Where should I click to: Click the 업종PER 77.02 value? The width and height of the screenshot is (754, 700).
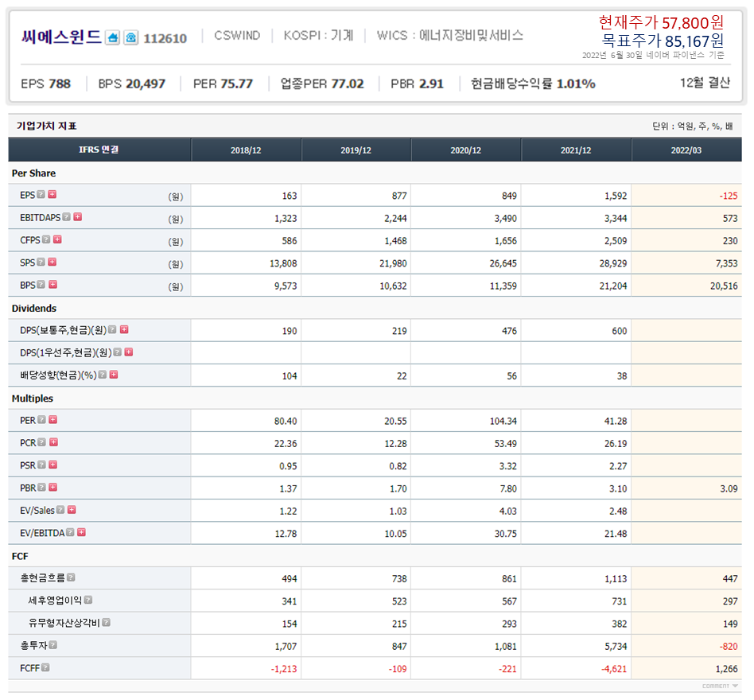pos(322,84)
